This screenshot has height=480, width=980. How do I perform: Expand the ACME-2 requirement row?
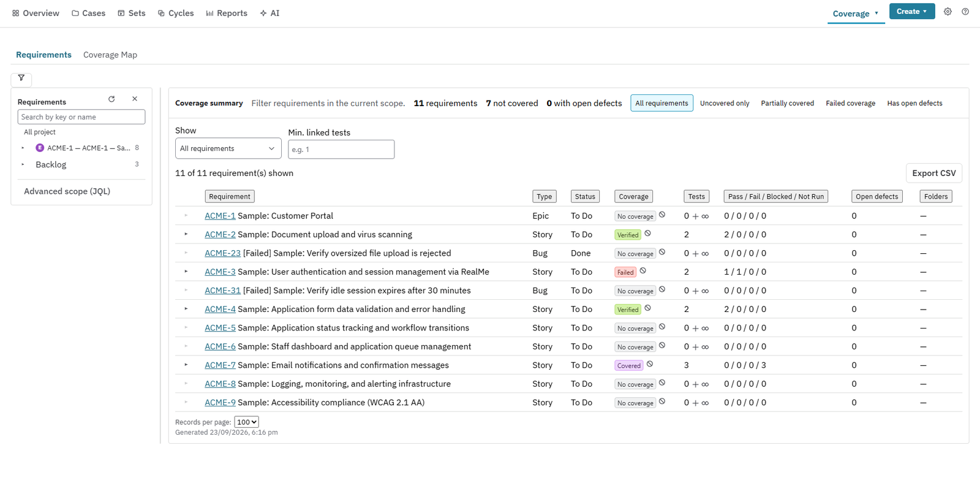[x=186, y=234]
